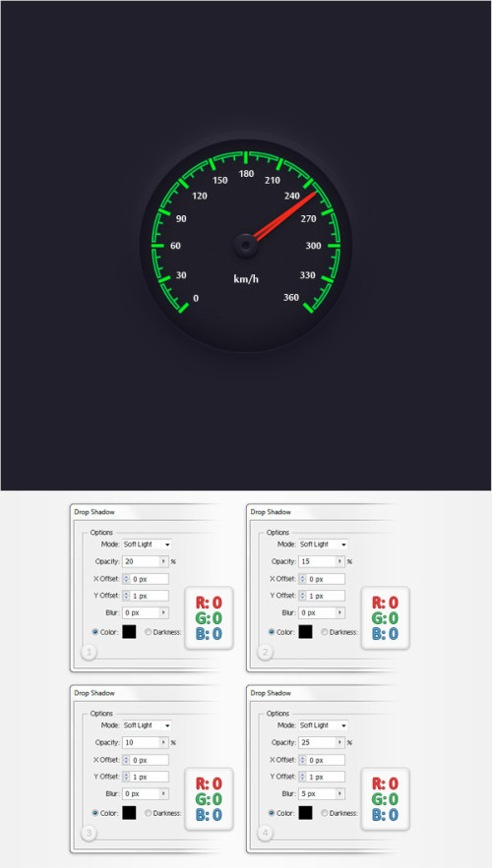
Task: Click the red speedometer needle
Action: pos(284,216)
